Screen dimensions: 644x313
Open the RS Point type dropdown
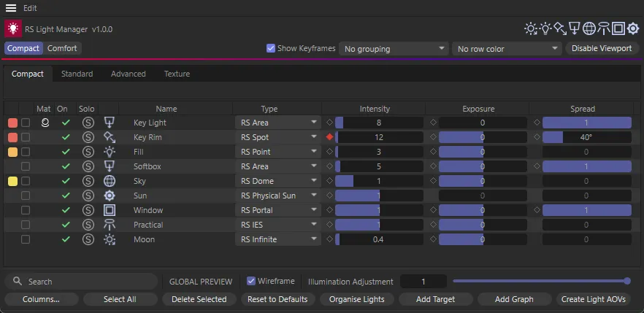(x=278, y=152)
